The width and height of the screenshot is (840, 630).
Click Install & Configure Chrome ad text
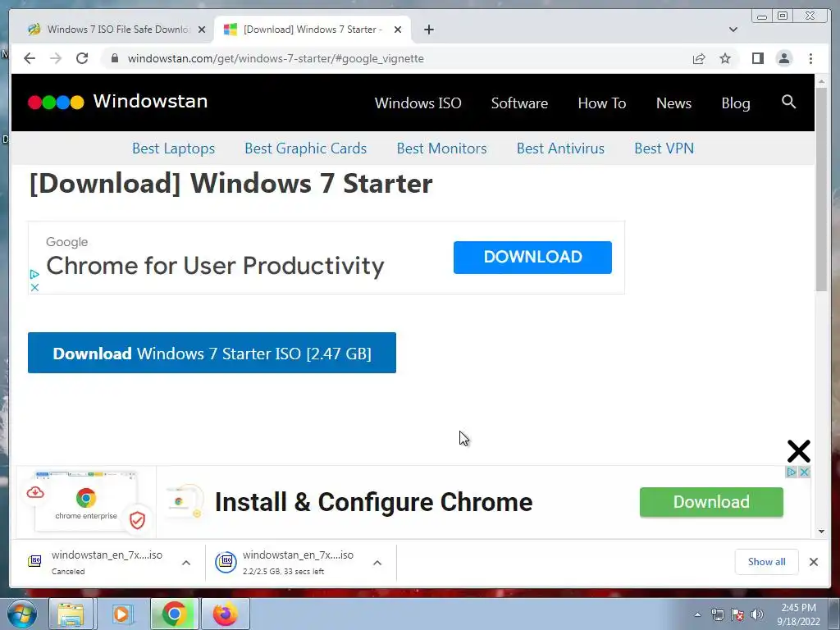click(x=373, y=502)
